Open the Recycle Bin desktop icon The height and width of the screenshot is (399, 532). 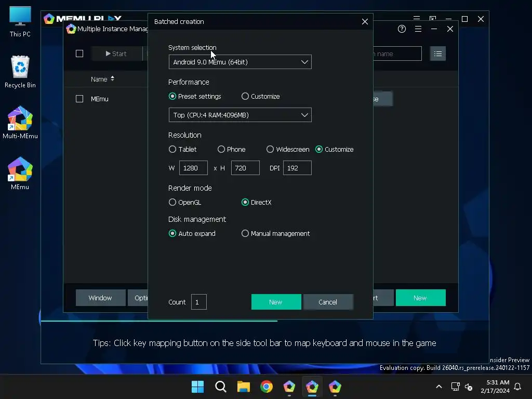(20, 72)
